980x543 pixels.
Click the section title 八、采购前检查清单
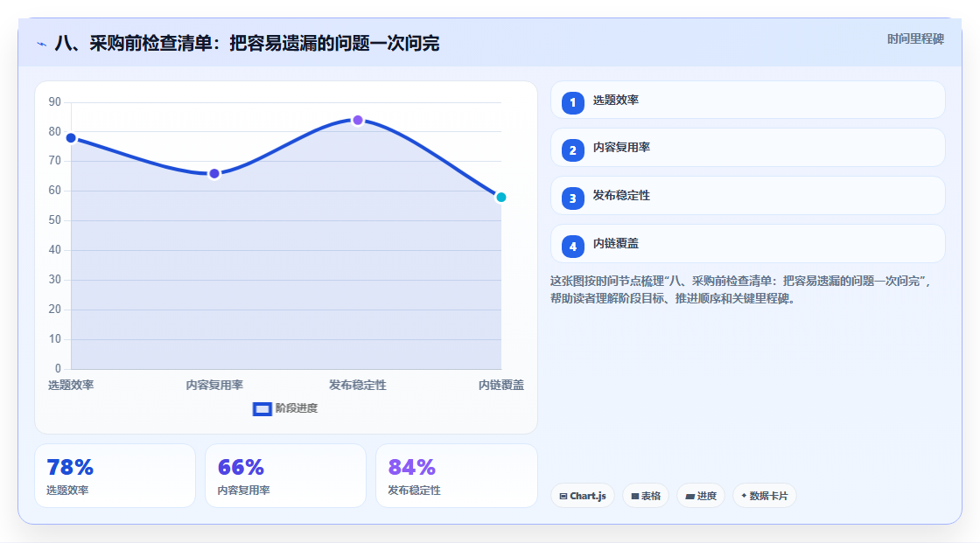[247, 43]
